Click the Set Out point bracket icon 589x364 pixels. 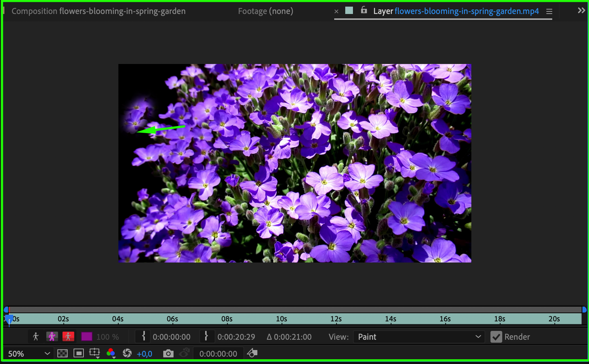click(206, 336)
